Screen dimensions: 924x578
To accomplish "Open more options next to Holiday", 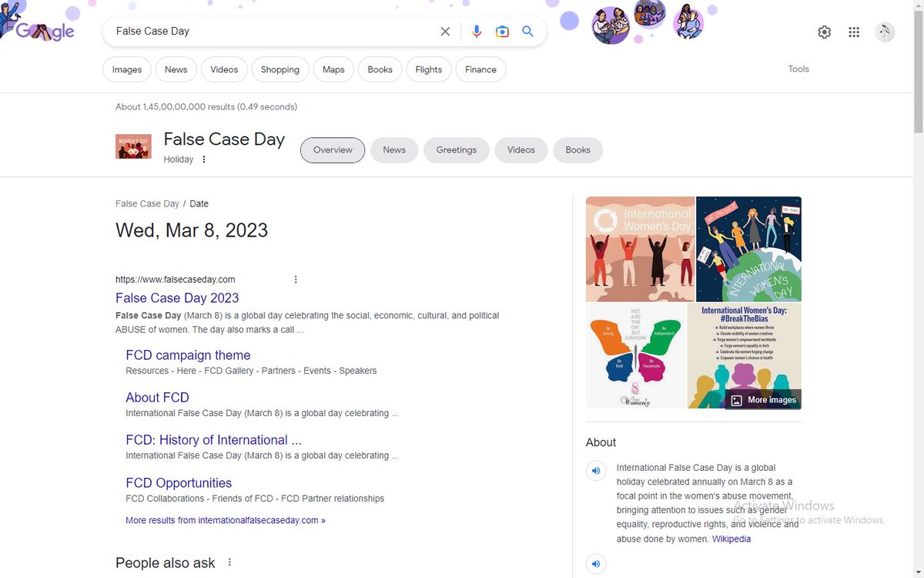I will click(x=204, y=160).
